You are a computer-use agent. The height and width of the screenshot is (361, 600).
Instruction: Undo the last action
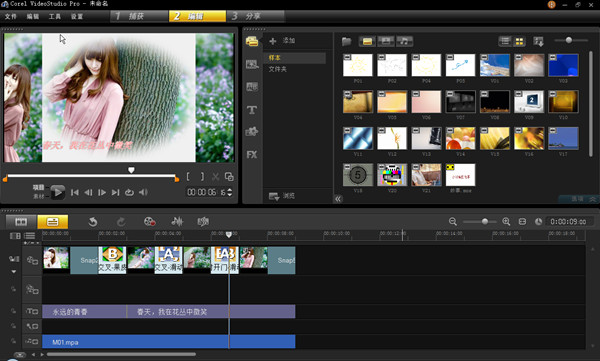coord(92,222)
